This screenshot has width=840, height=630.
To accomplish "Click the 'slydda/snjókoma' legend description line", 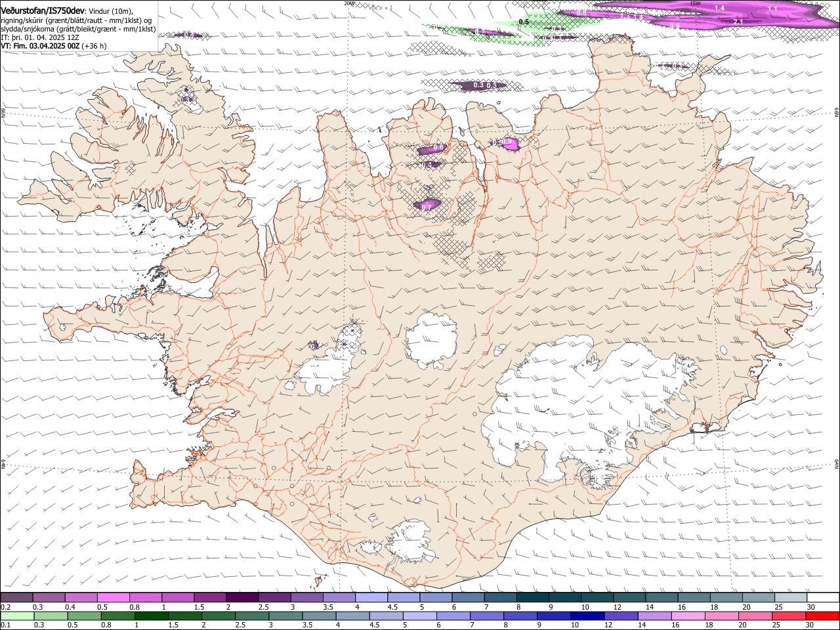I will click(x=78, y=29).
